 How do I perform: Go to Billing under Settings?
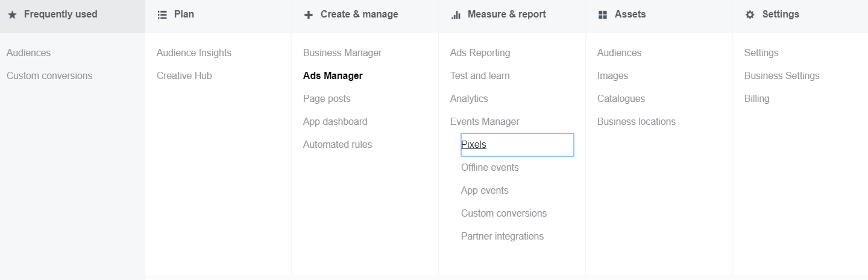756,99
